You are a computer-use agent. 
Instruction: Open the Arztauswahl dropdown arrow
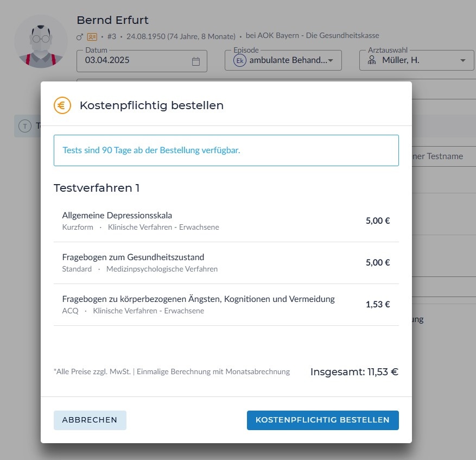tap(463, 60)
